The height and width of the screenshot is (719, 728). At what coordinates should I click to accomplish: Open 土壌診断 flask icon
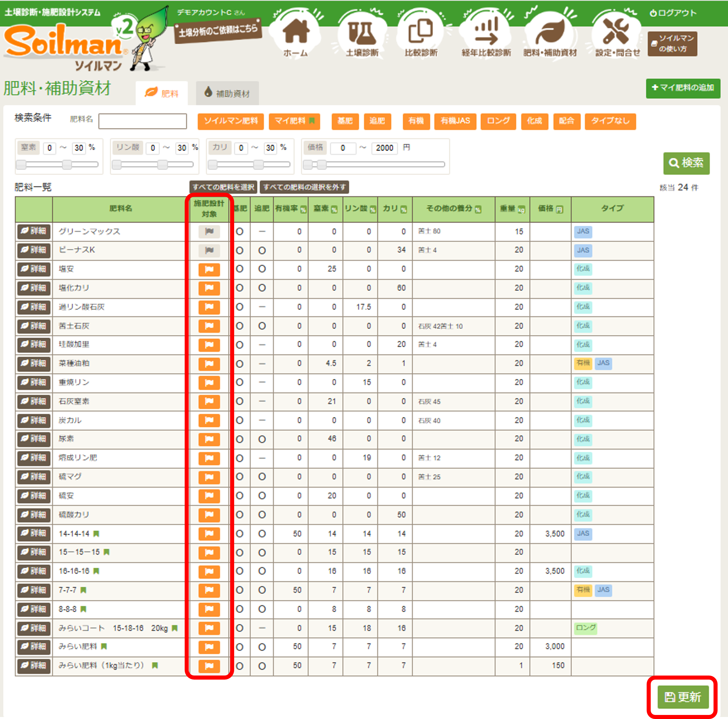coord(362,33)
